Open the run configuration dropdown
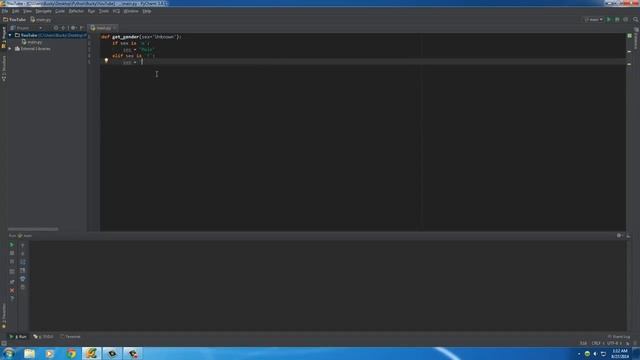The image size is (640, 360). (x=593, y=20)
